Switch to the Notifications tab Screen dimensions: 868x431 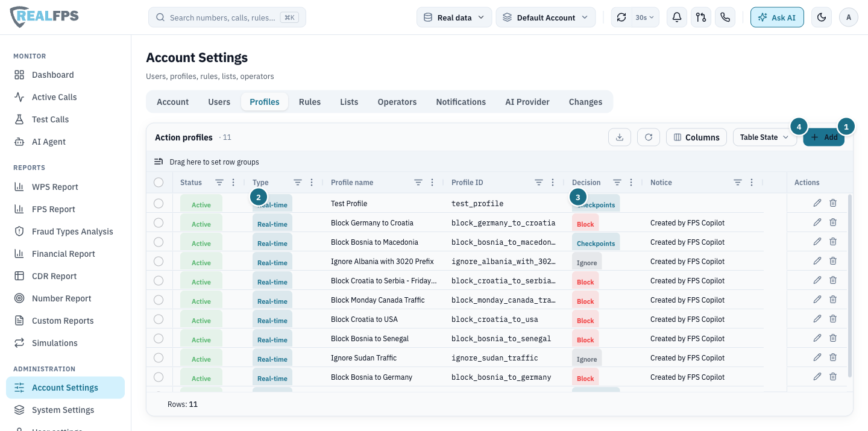[x=461, y=102]
